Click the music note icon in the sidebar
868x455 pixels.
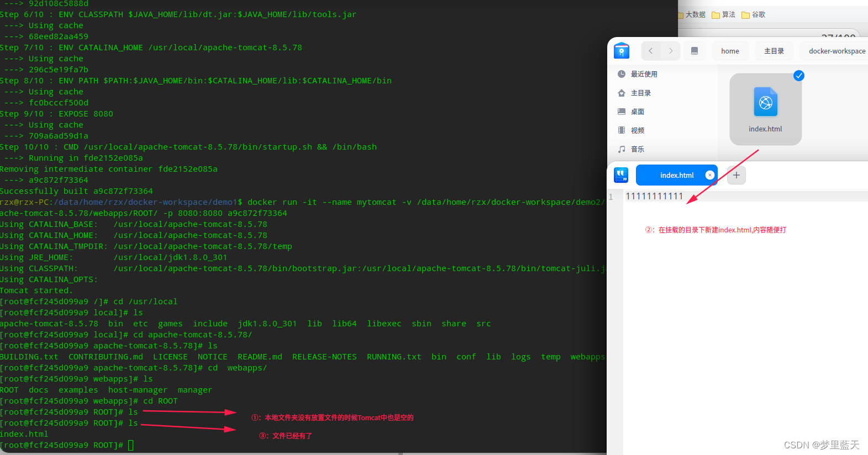tap(622, 149)
